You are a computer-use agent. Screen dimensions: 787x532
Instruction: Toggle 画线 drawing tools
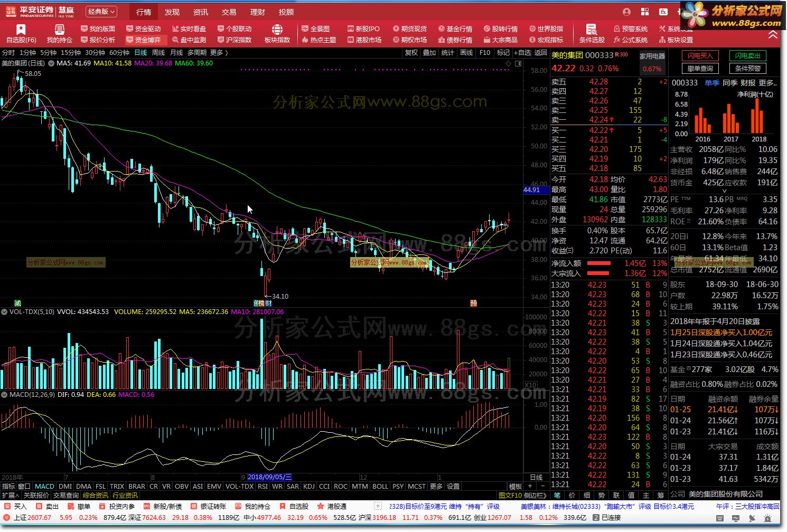click(466, 53)
